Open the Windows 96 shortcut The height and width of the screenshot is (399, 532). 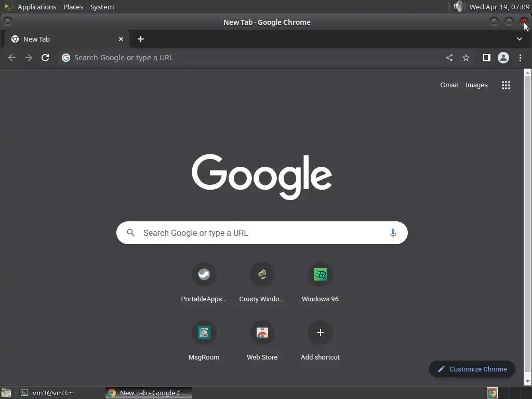(x=320, y=282)
